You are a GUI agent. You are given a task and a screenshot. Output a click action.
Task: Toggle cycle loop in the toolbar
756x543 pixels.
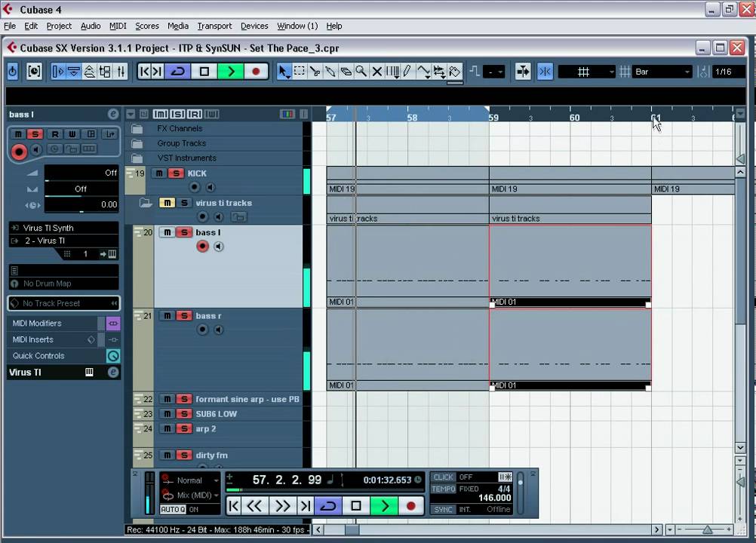pyautogui.click(x=177, y=72)
